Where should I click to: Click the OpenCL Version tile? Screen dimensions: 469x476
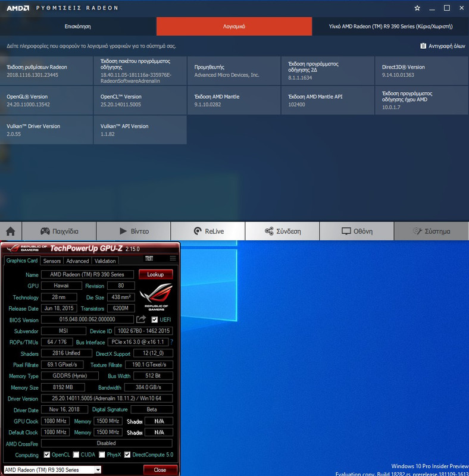click(x=140, y=101)
